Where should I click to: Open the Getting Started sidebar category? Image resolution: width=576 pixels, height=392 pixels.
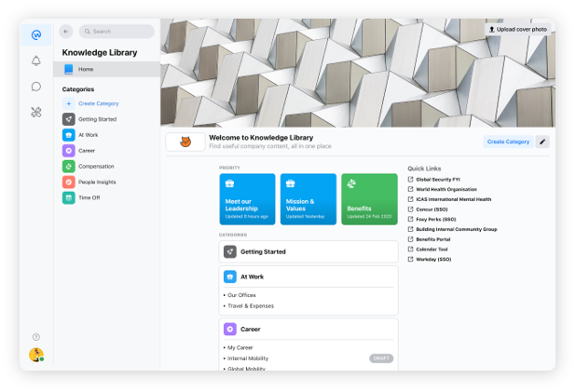click(97, 119)
